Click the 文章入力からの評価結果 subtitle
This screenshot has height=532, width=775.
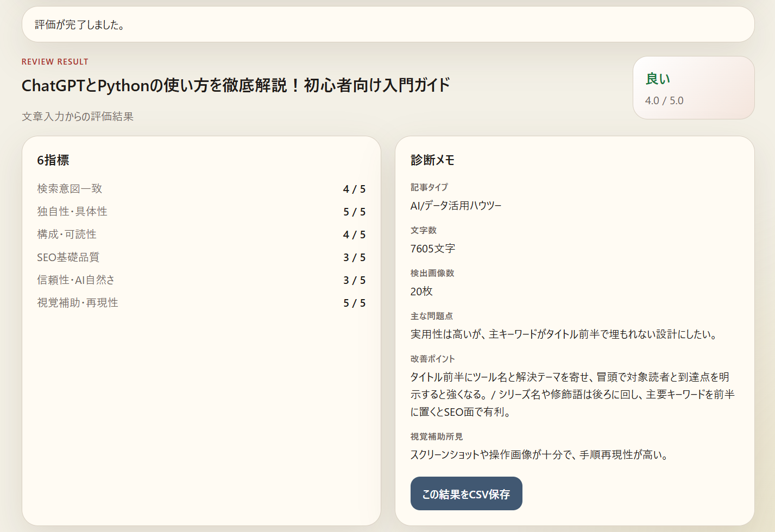point(78,117)
